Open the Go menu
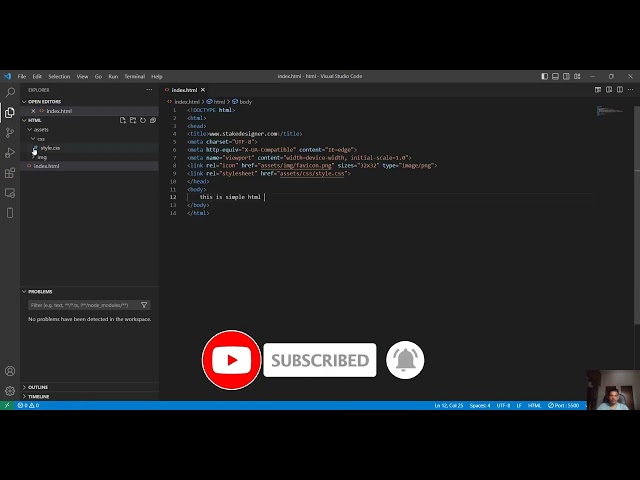 tap(98, 76)
